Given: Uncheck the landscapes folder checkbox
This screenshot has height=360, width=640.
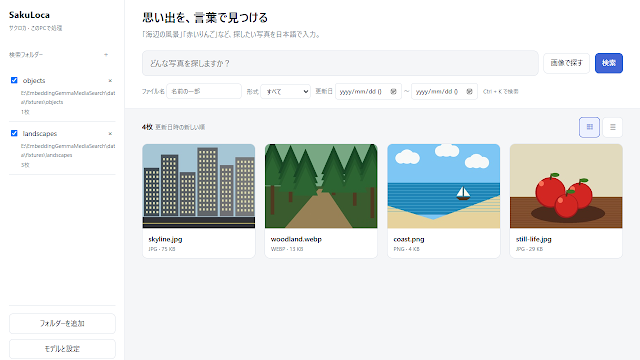Looking at the screenshot, I should [x=14, y=133].
